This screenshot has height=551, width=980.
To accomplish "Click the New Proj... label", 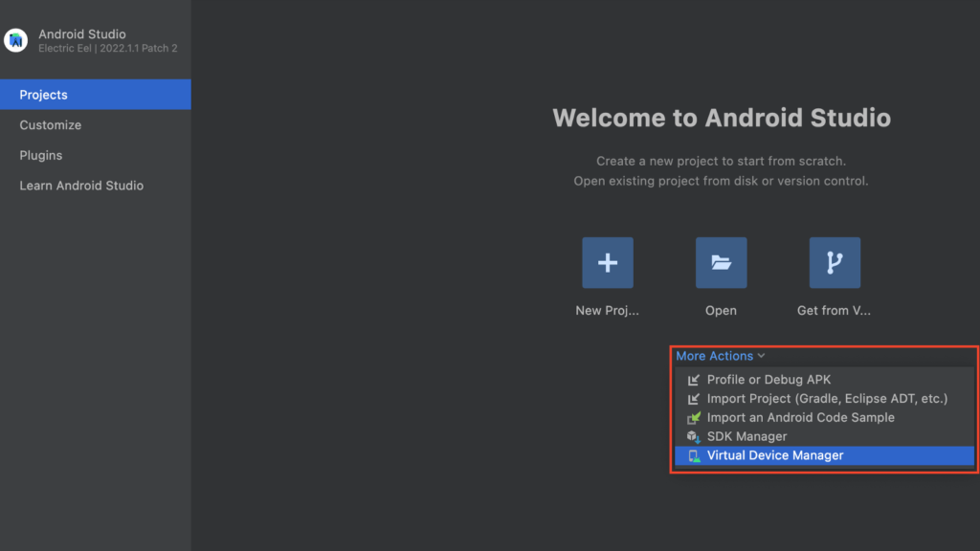I will 607,311.
